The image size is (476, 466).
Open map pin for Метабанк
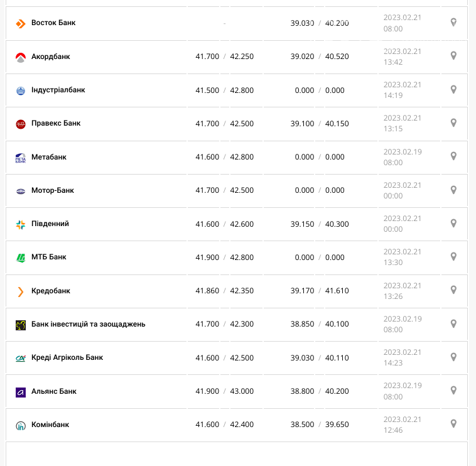click(x=453, y=156)
